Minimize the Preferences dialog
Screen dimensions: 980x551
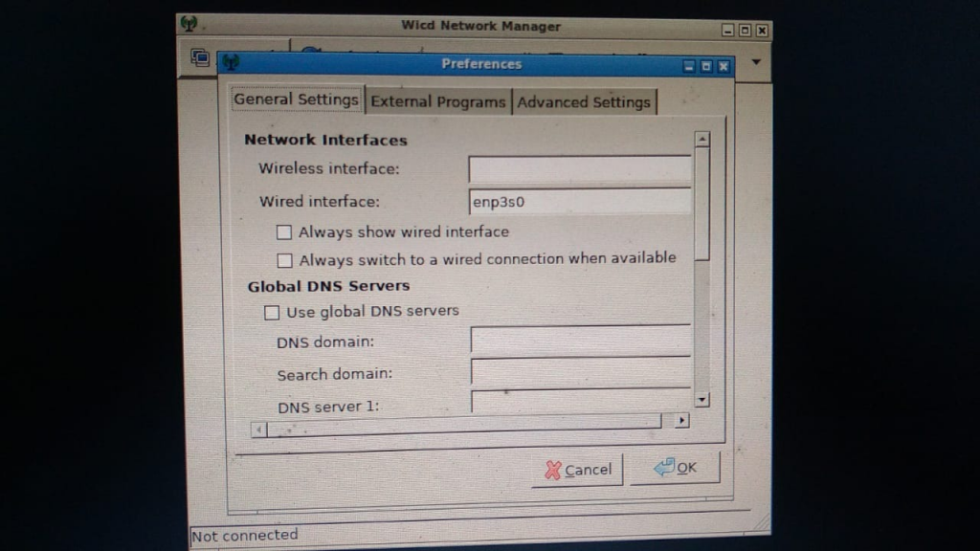click(689, 66)
